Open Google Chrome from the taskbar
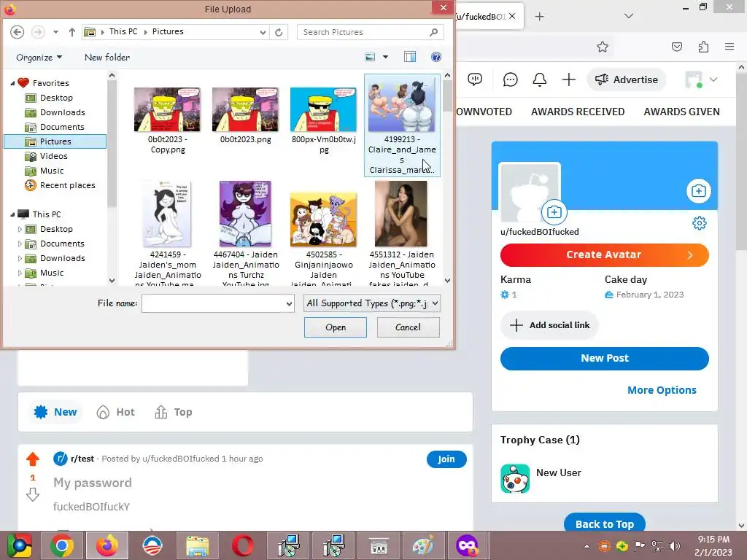Screen dimensions: 747x560 (62, 545)
